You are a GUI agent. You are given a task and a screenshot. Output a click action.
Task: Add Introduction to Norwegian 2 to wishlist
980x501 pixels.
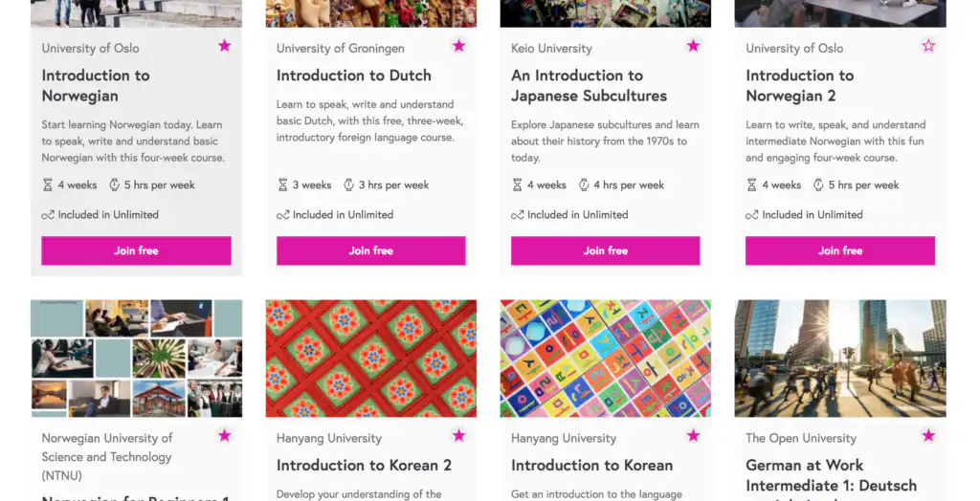pos(928,46)
